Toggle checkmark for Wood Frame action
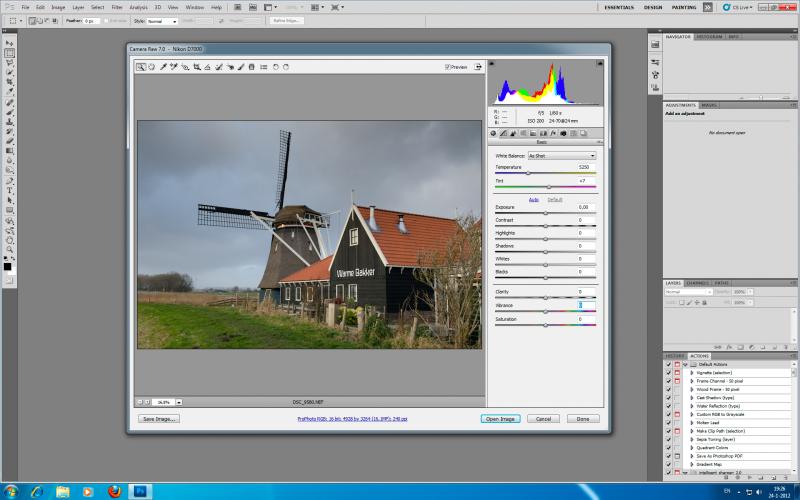This screenshot has width=800, height=500. point(668,389)
